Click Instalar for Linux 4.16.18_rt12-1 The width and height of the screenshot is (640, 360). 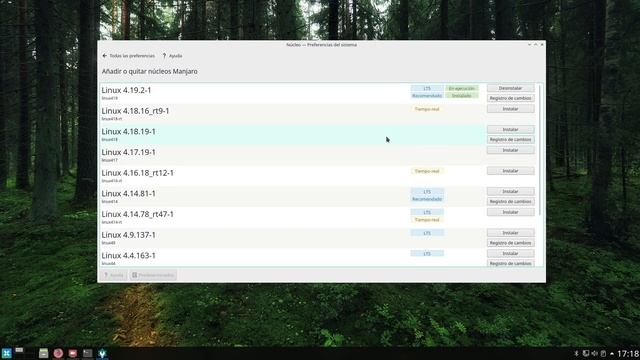coord(510,171)
